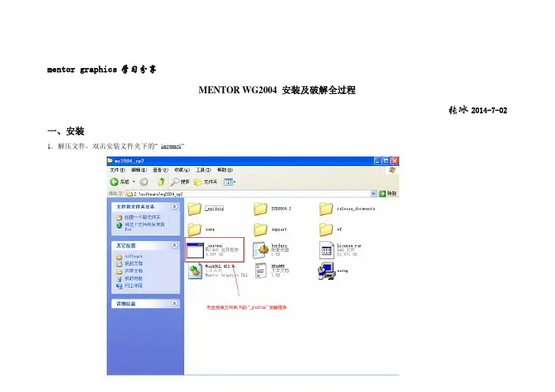Open the README text document
The width and height of the screenshot is (555, 392).
tap(261, 272)
